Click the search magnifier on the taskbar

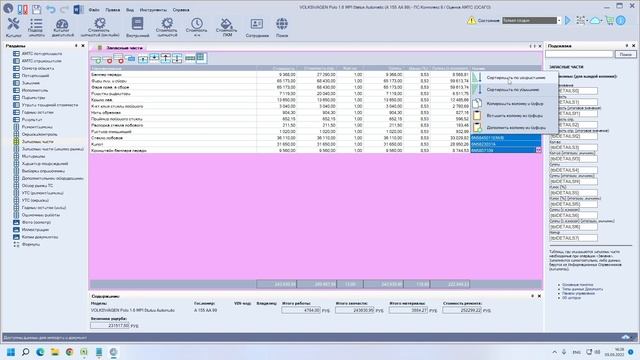[25, 352]
